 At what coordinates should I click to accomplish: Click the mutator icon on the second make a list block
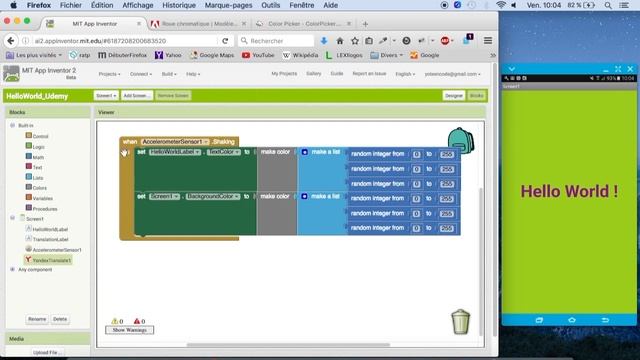tap(304, 196)
